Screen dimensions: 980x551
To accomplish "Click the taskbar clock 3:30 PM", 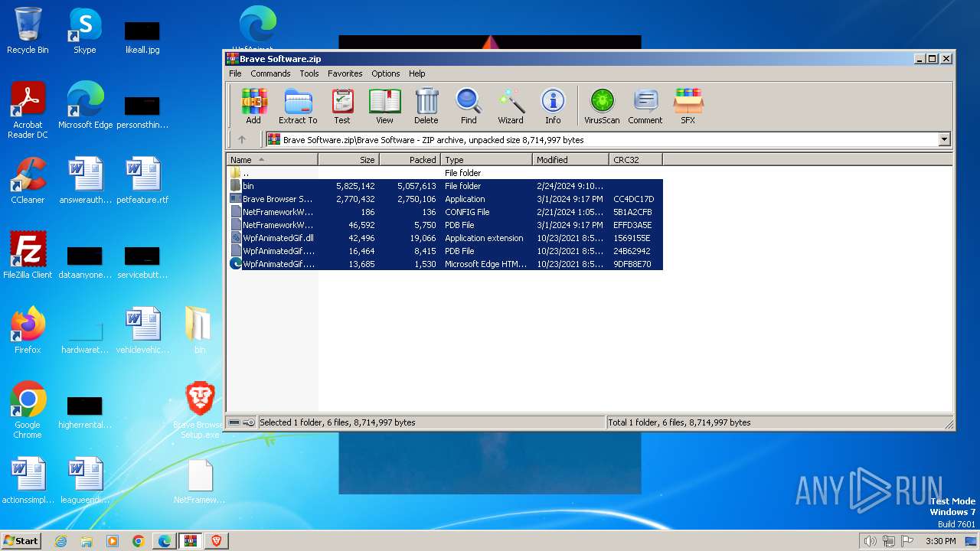I will point(940,541).
